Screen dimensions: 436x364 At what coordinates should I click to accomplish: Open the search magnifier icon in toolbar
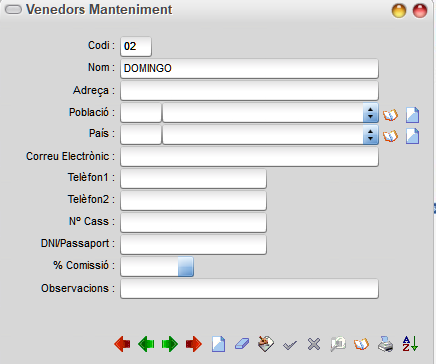point(338,344)
